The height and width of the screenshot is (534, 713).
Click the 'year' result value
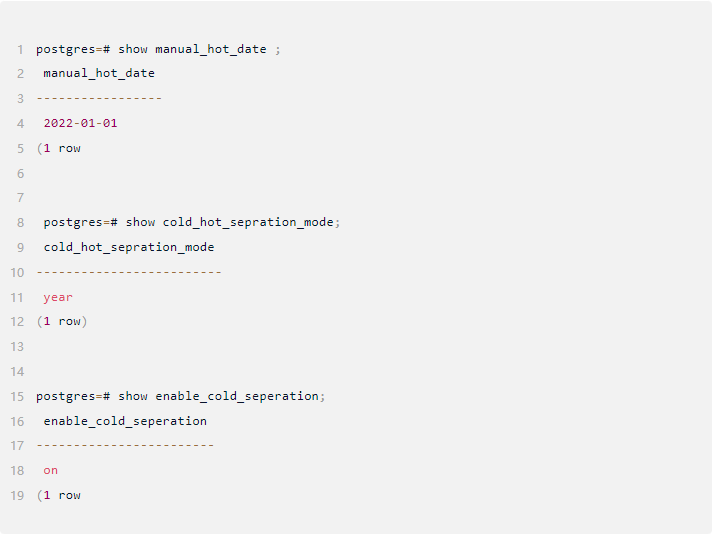click(58, 297)
